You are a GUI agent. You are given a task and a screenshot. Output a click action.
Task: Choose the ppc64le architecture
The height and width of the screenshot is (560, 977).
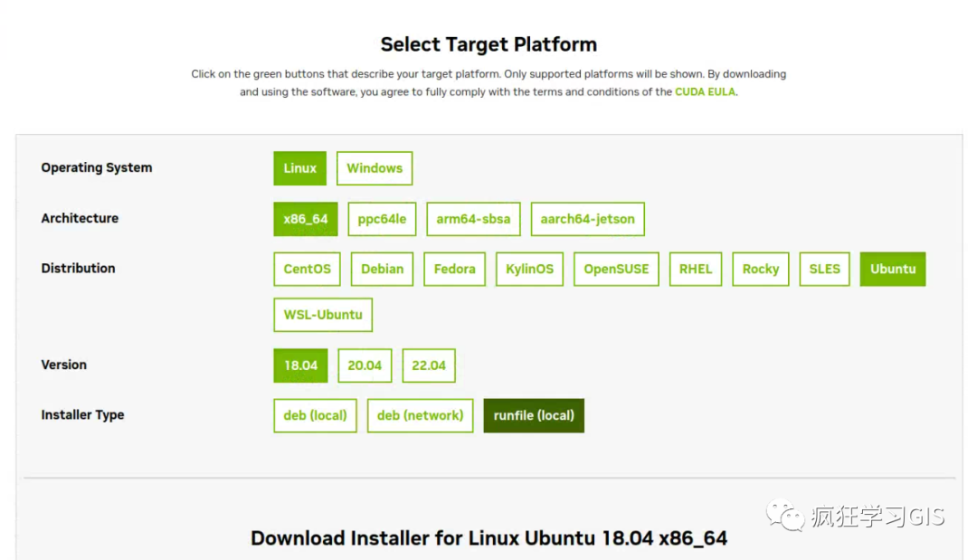tap(382, 218)
